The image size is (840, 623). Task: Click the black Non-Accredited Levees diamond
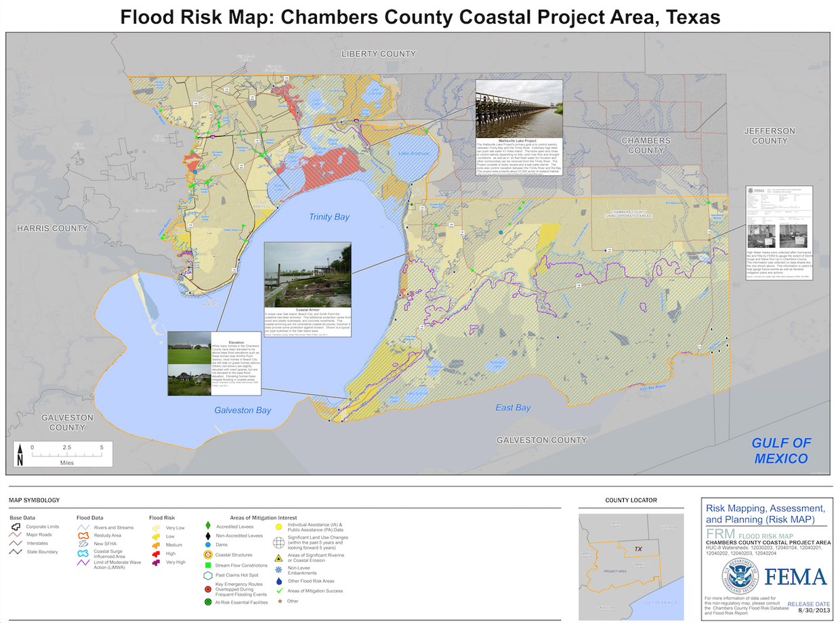pos(207,535)
